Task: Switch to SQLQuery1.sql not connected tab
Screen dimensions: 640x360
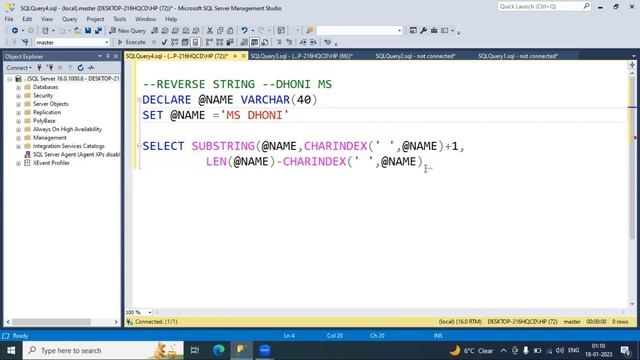Action: [518, 56]
